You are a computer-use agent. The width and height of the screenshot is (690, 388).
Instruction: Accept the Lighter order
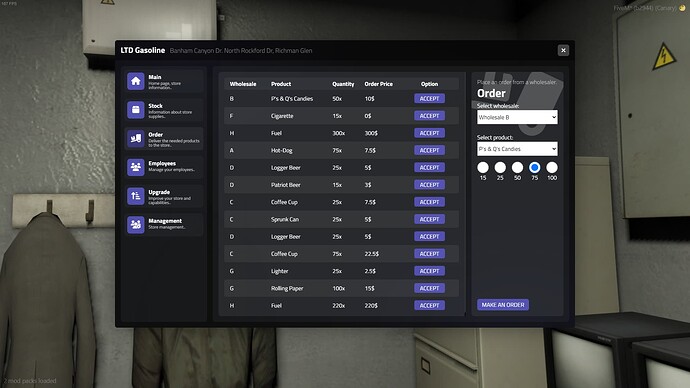pos(429,271)
